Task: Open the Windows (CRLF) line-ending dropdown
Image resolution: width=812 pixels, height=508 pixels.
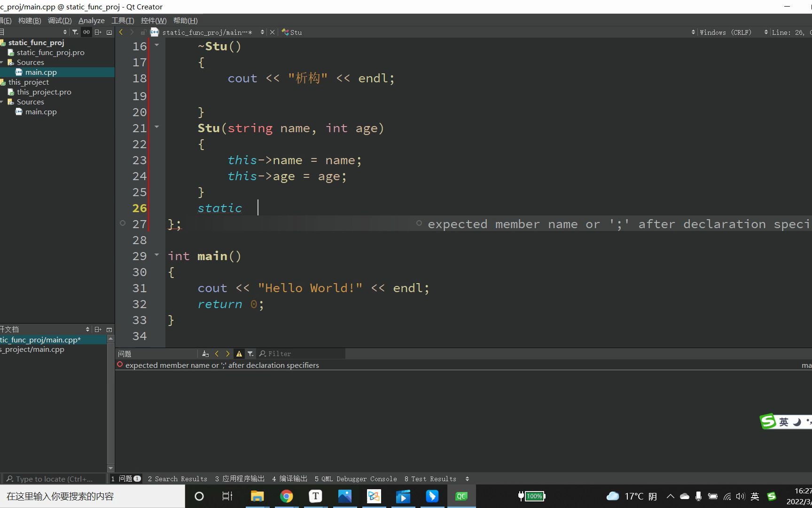Action: [x=725, y=32]
